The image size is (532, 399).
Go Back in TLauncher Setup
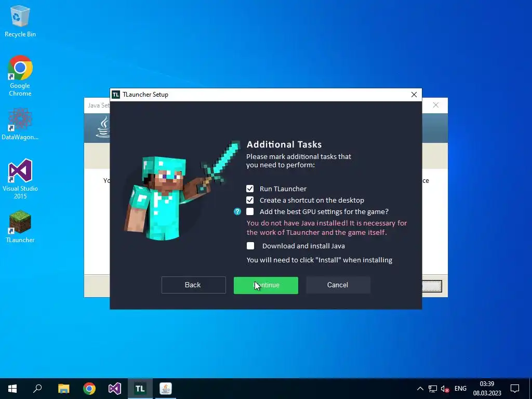pos(193,285)
